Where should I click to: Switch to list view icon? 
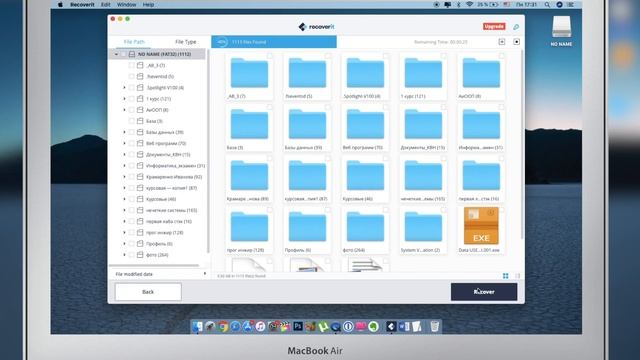pyautogui.click(x=517, y=276)
